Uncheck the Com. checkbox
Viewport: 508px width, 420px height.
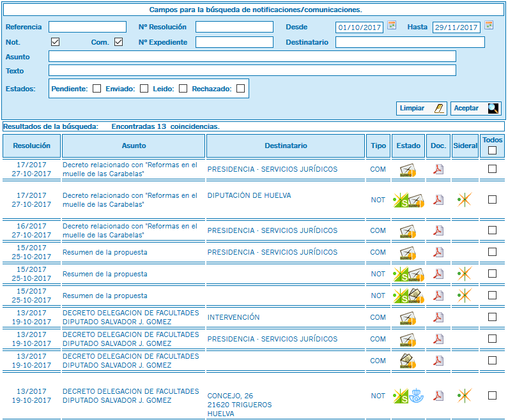click(x=119, y=41)
